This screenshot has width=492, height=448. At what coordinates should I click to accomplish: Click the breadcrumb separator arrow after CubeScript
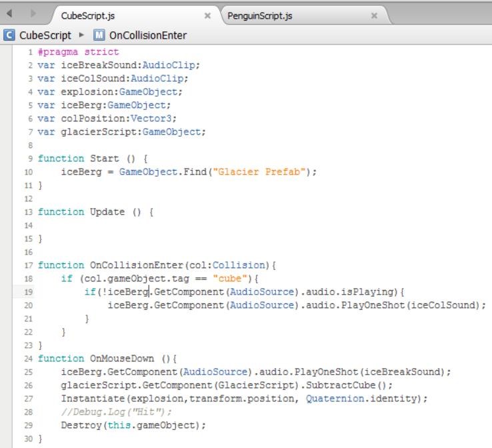tap(82, 35)
